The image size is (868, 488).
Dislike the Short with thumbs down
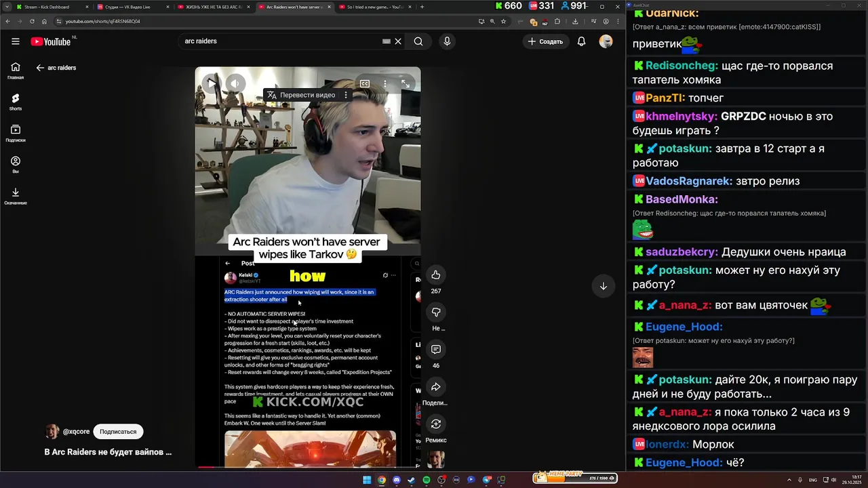[436, 312]
